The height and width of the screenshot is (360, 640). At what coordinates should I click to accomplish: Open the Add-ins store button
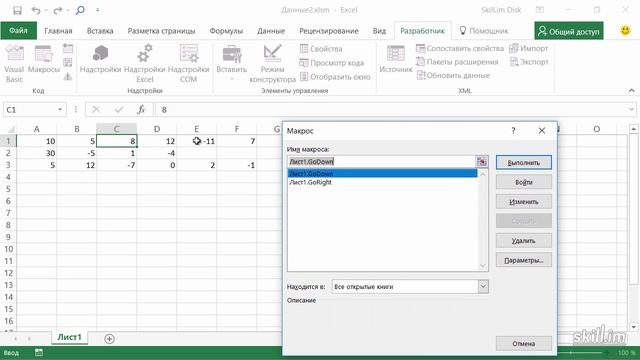100,60
